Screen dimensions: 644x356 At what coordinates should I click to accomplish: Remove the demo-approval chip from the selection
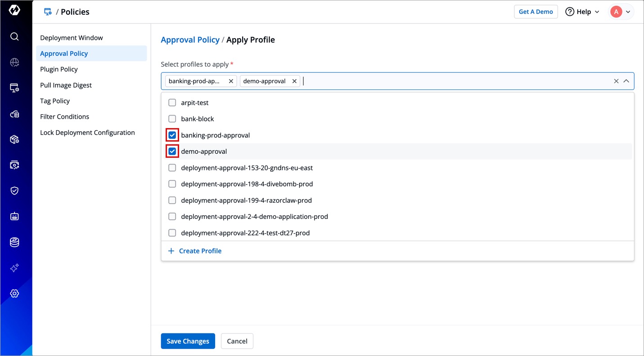coord(294,81)
